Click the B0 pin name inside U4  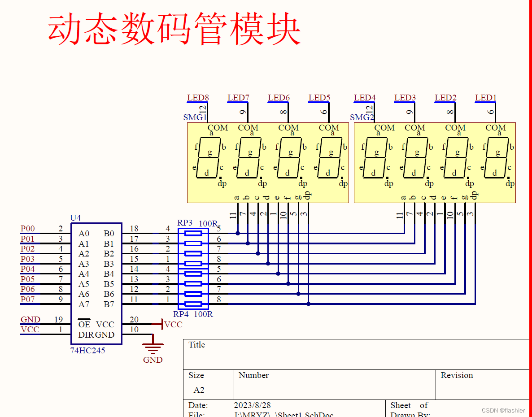(x=109, y=233)
